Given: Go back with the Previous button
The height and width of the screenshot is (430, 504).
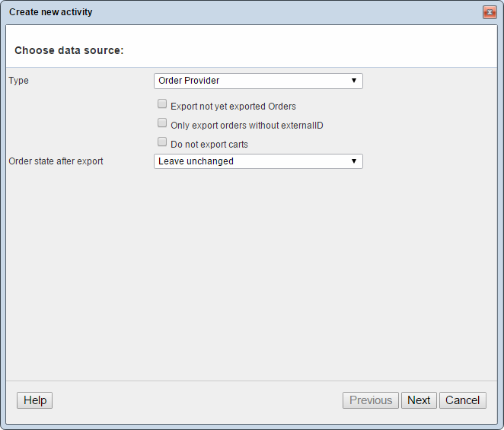Looking at the screenshot, I should 371,400.
